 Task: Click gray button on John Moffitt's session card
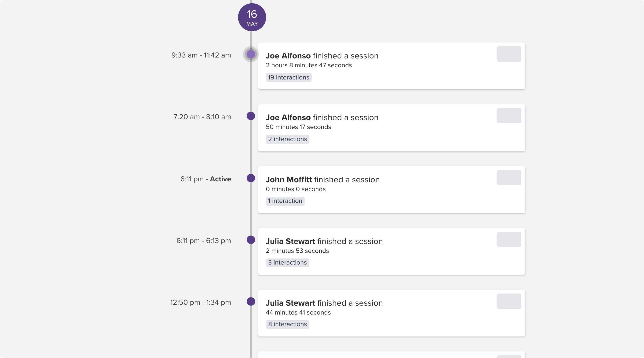pyautogui.click(x=509, y=178)
